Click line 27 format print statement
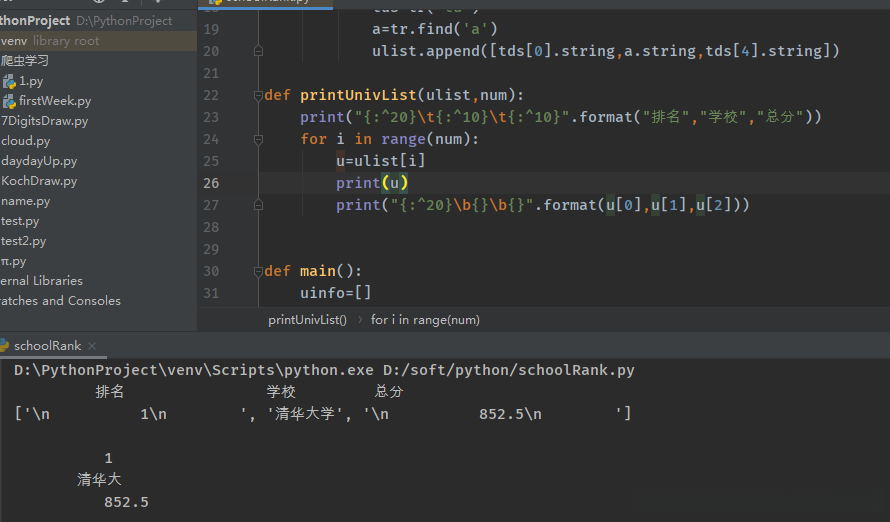890x522 pixels. [543, 205]
